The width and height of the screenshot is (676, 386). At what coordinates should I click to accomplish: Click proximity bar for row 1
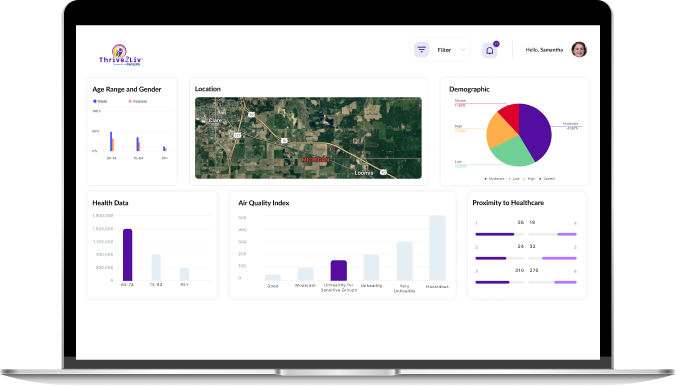pyautogui.click(x=499, y=234)
